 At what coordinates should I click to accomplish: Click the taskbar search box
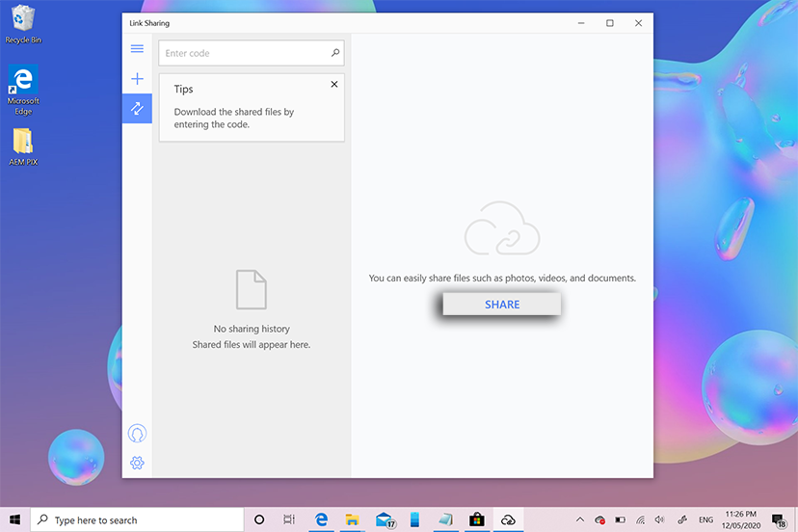(x=137, y=519)
